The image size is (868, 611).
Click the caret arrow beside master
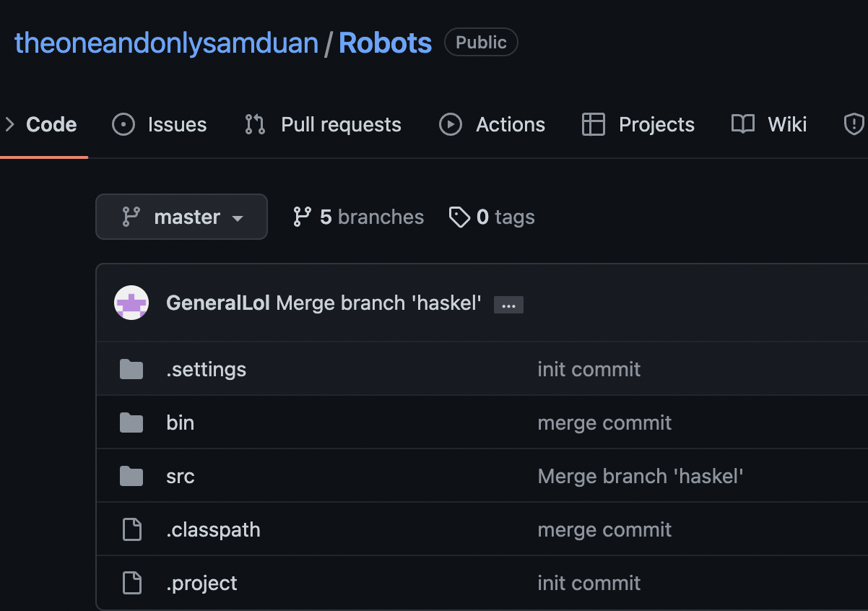237,218
